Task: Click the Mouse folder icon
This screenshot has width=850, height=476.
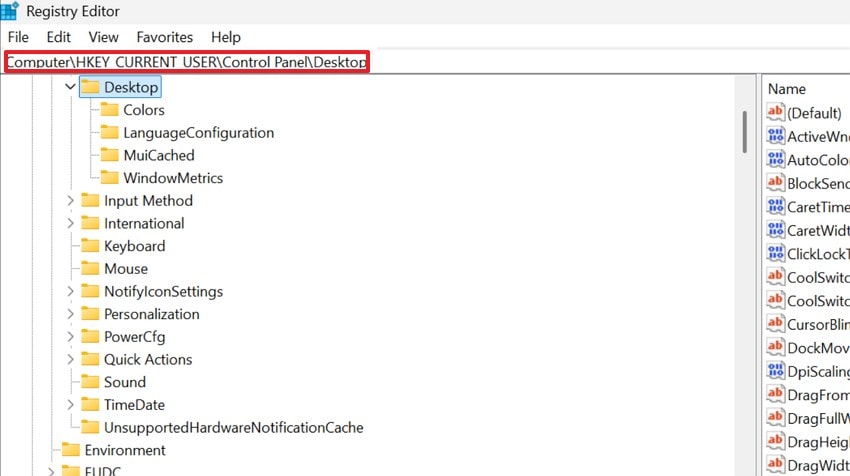Action: point(91,268)
